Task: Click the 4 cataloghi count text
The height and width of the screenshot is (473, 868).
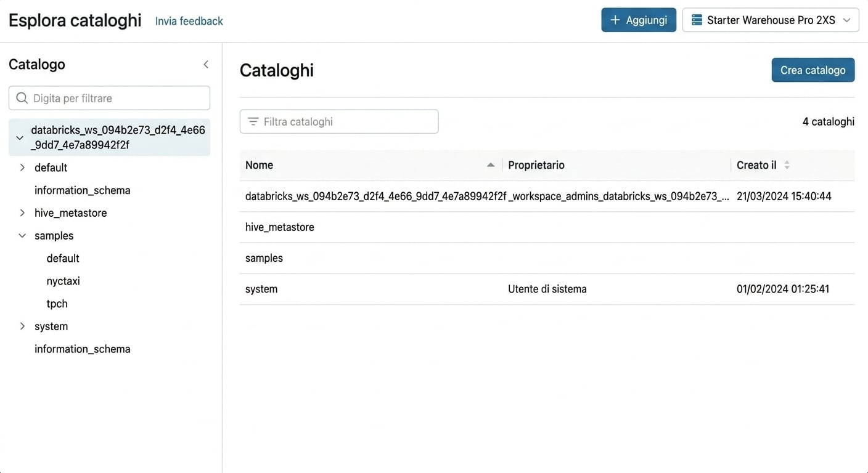Action: click(829, 121)
